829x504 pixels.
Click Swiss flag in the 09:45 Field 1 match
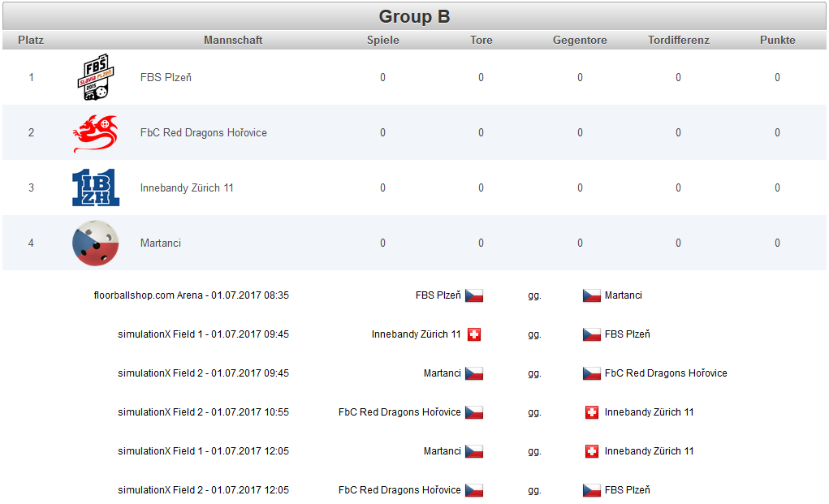click(x=474, y=334)
